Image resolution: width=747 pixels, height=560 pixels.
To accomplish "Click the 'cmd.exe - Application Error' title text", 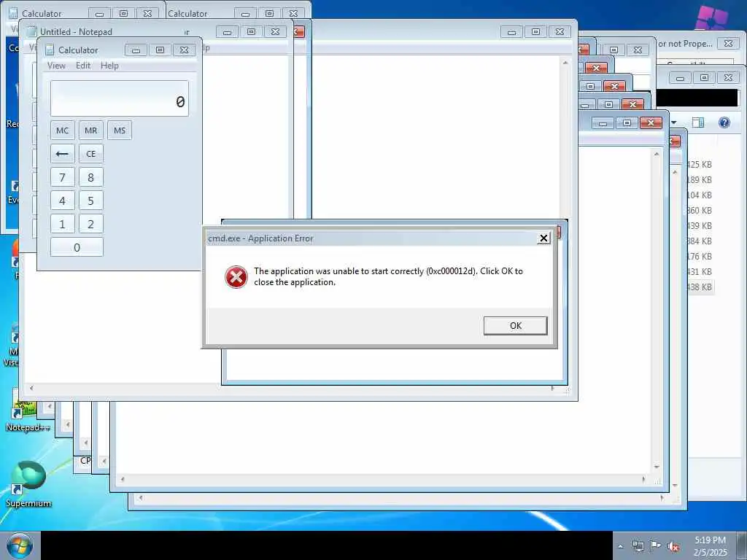I will [x=260, y=238].
